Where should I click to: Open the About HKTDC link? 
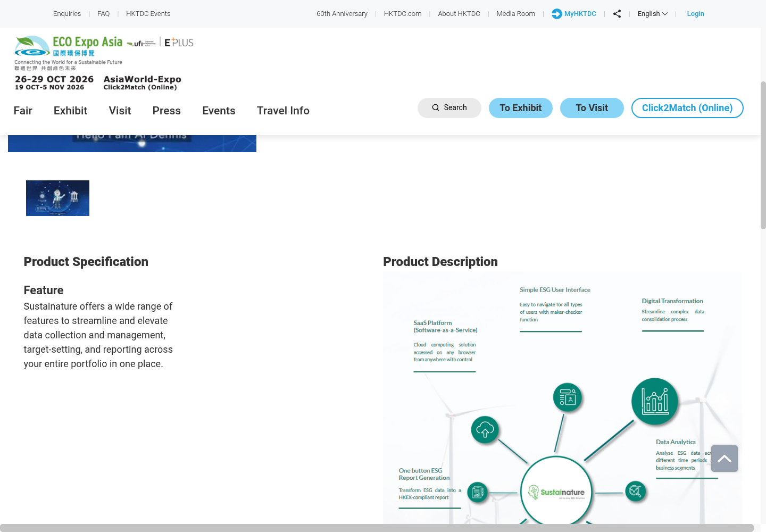click(x=459, y=14)
